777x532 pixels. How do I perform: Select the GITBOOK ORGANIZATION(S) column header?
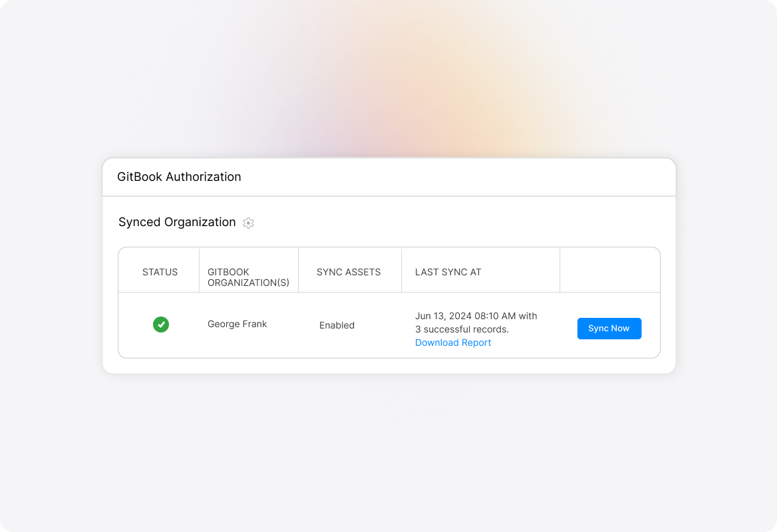248,277
